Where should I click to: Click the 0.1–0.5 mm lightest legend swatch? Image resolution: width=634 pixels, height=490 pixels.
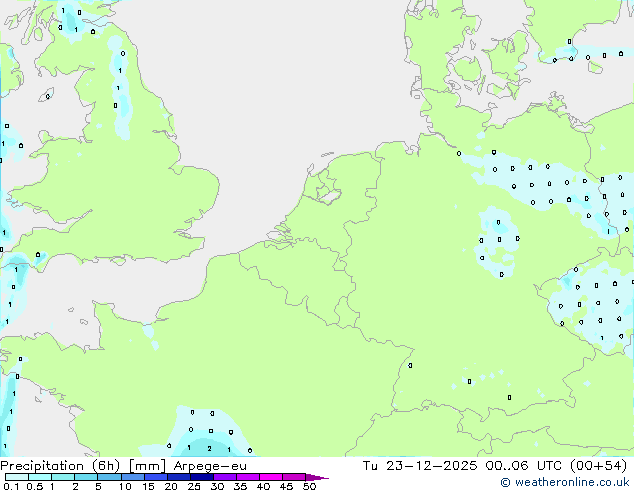click(17, 477)
